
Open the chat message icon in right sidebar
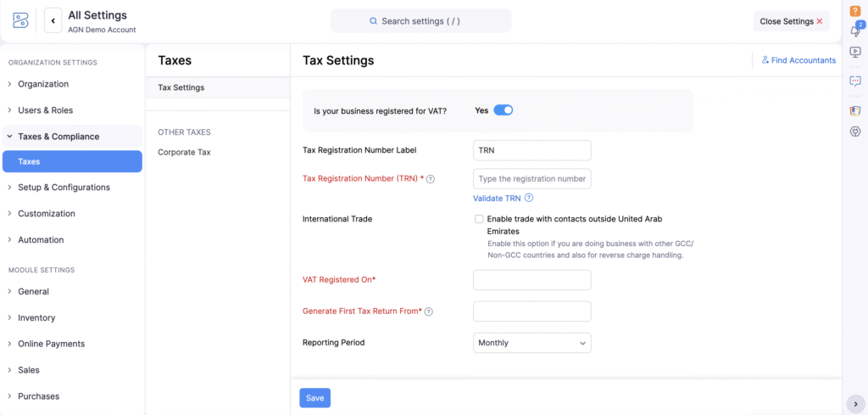click(x=854, y=81)
